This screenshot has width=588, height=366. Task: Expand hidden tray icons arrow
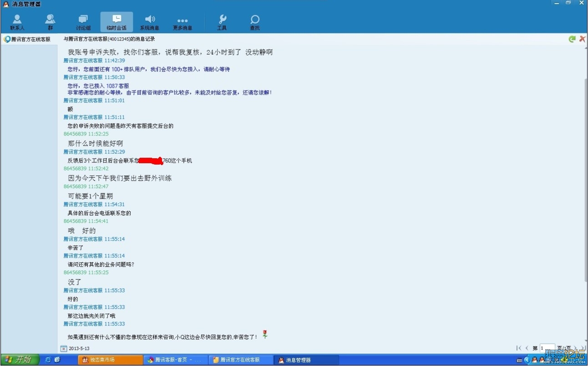tap(527, 360)
